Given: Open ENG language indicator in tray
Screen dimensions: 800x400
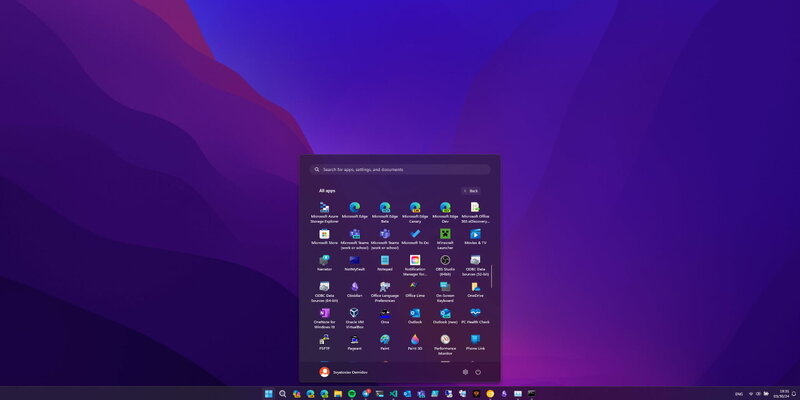Looking at the screenshot, I should coord(739,393).
